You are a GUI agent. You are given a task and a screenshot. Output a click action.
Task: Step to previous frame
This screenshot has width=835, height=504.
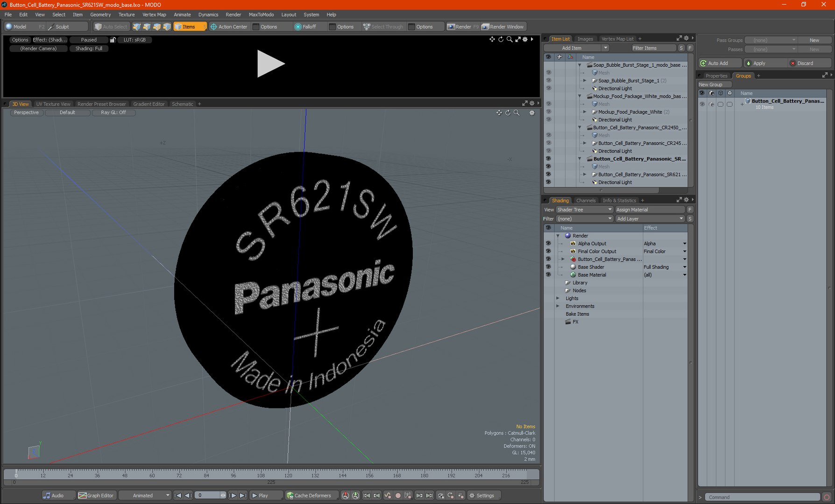[188, 496]
